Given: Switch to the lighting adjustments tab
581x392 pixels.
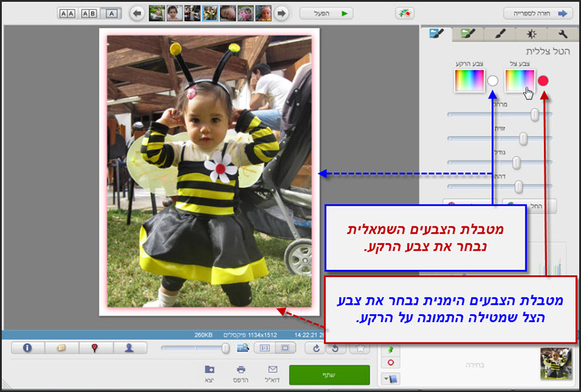Looking at the screenshot, I should tap(531, 34).
